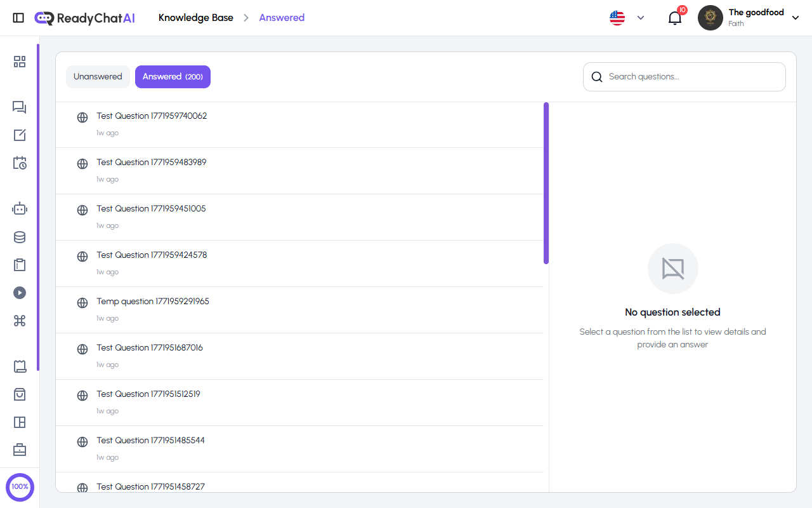The width and height of the screenshot is (812, 508).
Task: Open the chatbot robot icon
Action: (x=19, y=208)
